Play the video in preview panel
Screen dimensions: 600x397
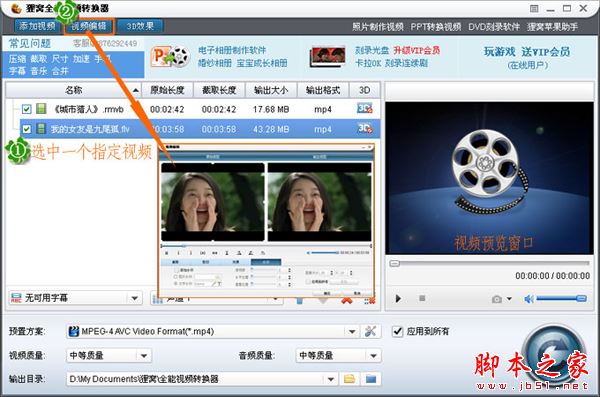click(x=398, y=299)
